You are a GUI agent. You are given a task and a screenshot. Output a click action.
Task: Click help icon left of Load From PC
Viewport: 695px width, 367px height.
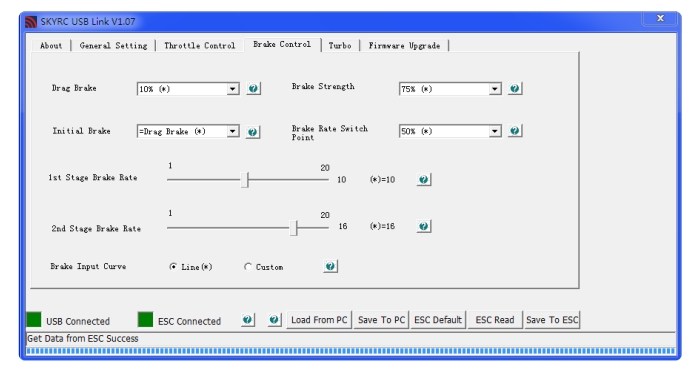tap(274, 320)
